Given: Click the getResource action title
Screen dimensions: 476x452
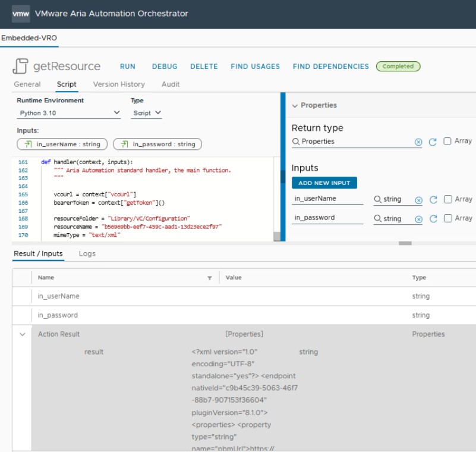Looking at the screenshot, I should (x=67, y=66).
